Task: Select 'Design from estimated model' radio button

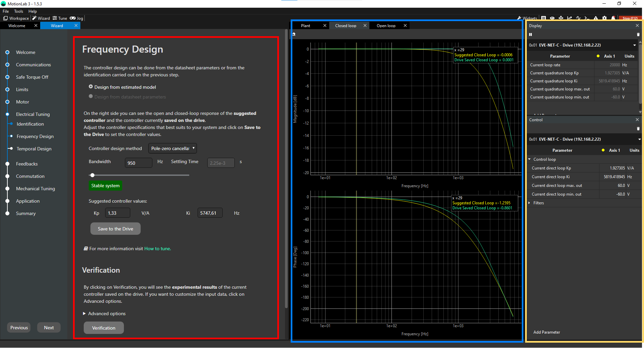Action: point(91,87)
